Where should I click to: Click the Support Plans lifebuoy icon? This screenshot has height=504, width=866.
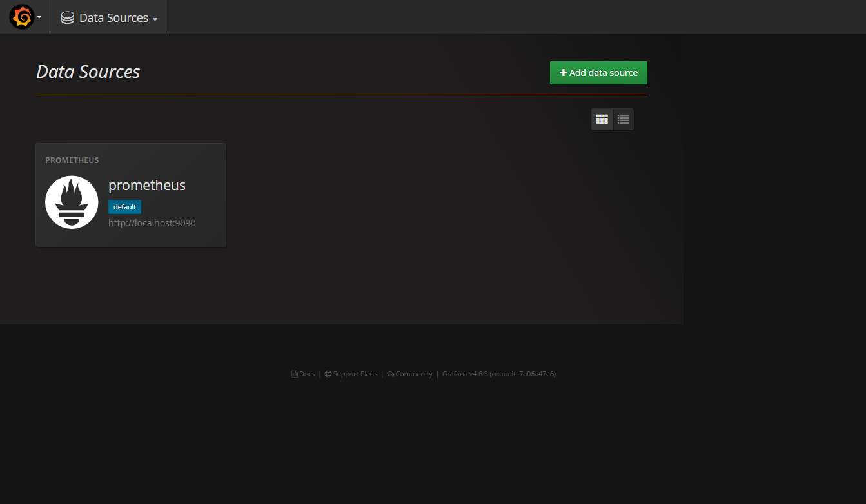(328, 374)
